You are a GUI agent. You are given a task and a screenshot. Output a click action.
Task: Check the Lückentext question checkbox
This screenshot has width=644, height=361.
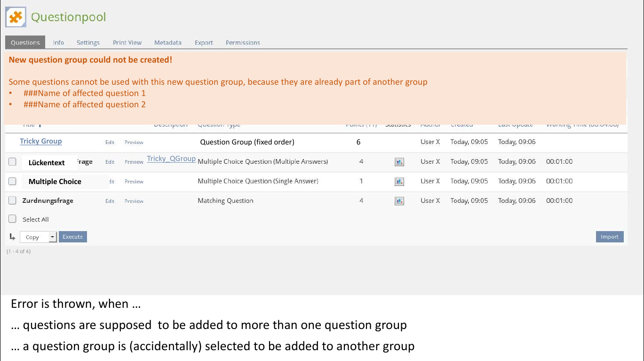(13, 162)
